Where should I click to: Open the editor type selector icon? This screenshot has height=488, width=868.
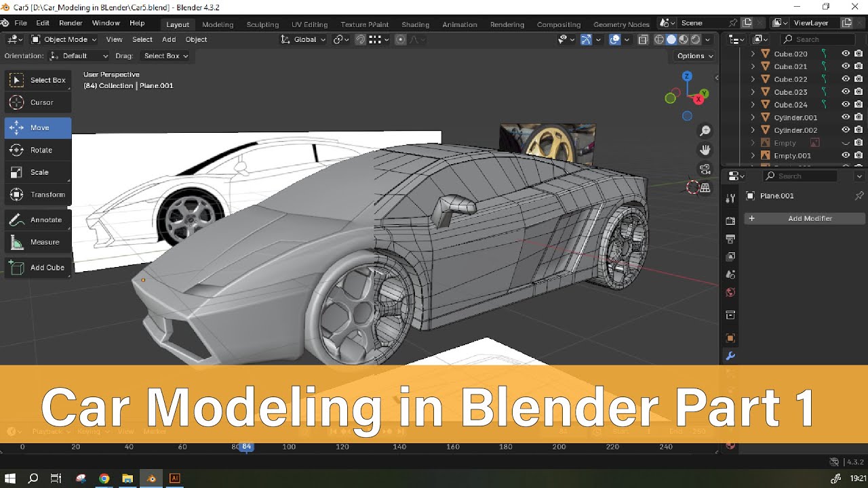(15, 39)
